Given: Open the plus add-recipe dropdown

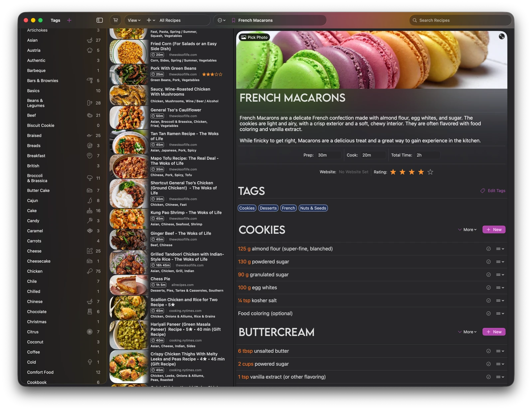Looking at the screenshot, I should pos(151,20).
